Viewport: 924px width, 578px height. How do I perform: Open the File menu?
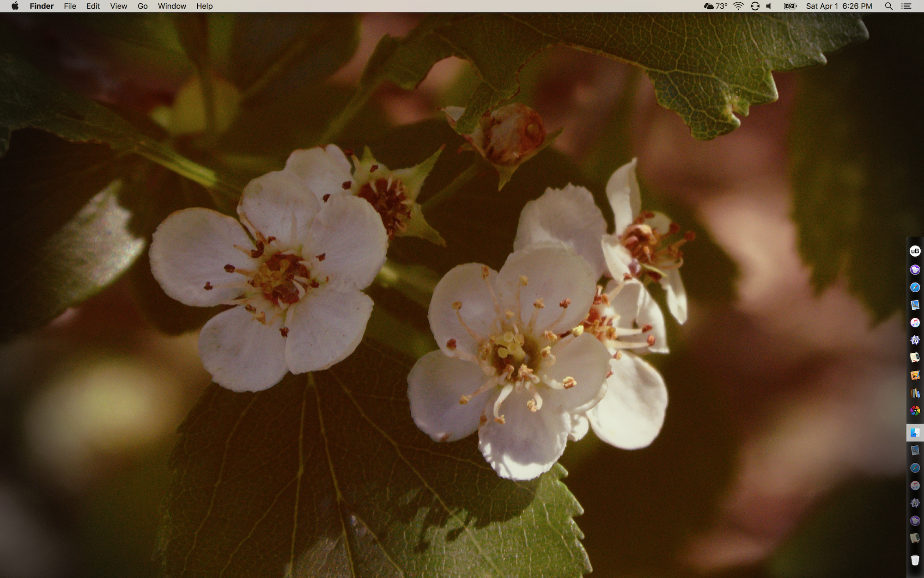tap(70, 6)
